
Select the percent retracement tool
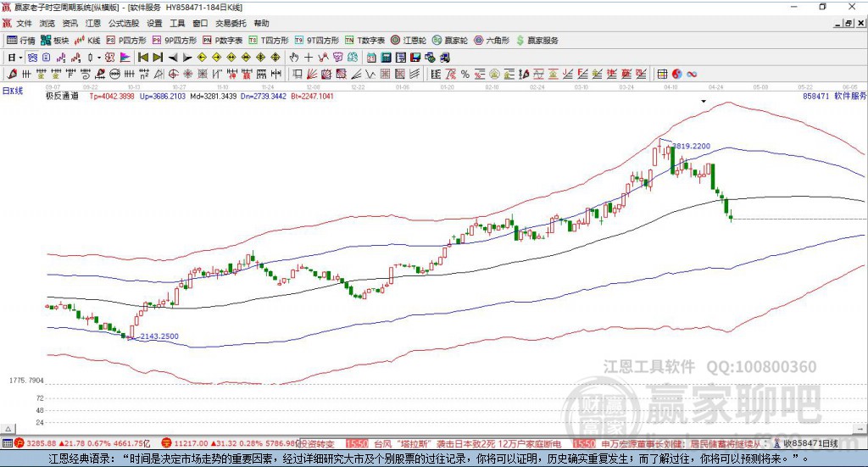click(x=465, y=74)
